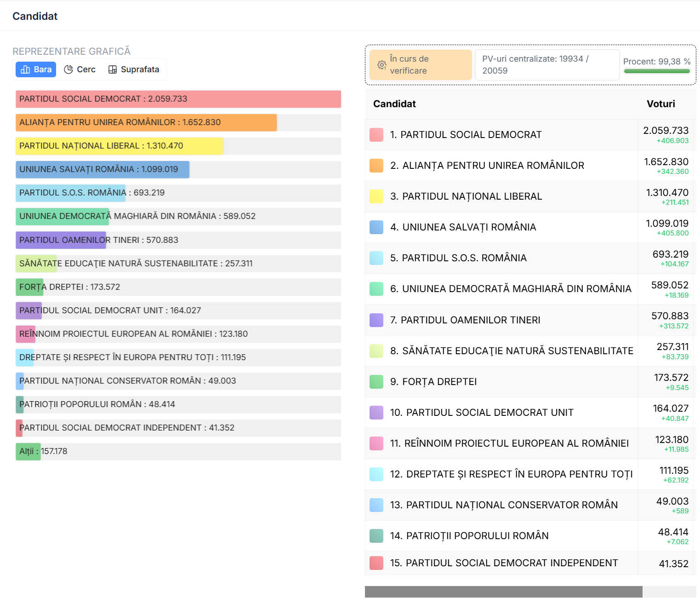Click the teal swatch for Patrioții Poporului Român
The width and height of the screenshot is (700, 598).
[x=376, y=536]
